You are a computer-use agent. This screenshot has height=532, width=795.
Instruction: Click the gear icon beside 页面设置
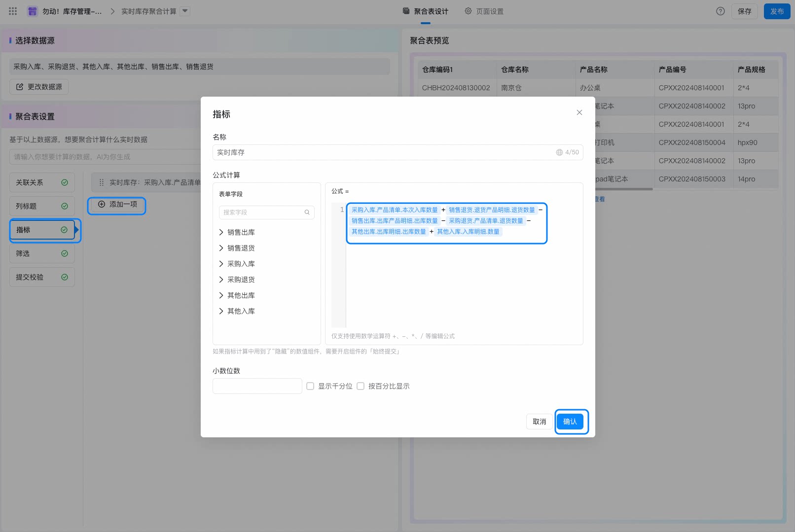(468, 11)
